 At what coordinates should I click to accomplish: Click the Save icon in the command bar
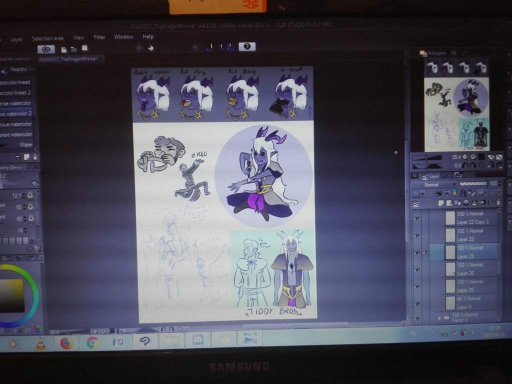coord(85,49)
